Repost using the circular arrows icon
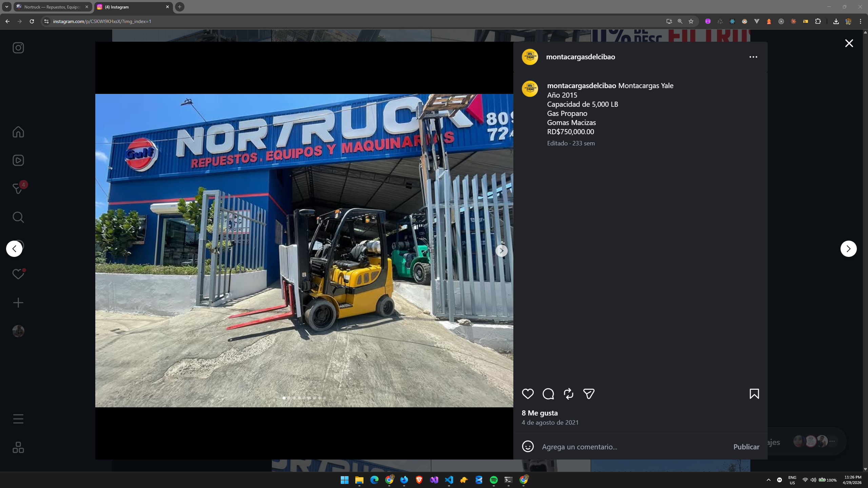Image resolution: width=868 pixels, height=488 pixels. [568, 394]
